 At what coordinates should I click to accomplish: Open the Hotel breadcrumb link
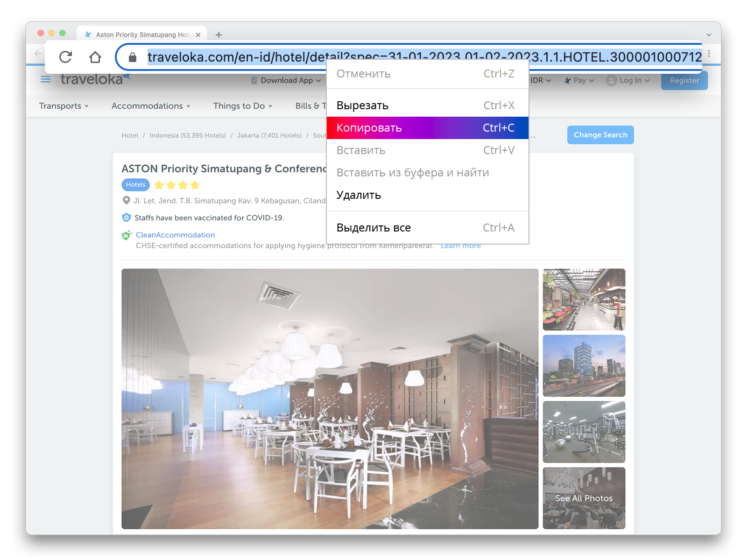pyautogui.click(x=130, y=135)
